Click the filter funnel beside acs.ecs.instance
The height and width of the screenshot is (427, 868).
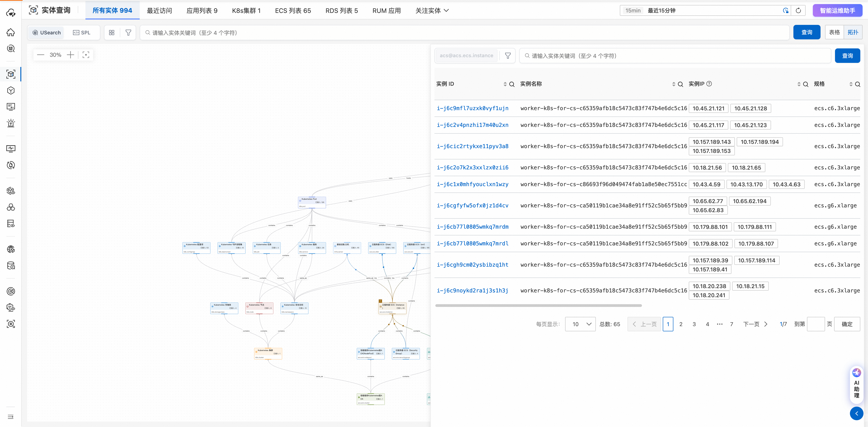507,56
